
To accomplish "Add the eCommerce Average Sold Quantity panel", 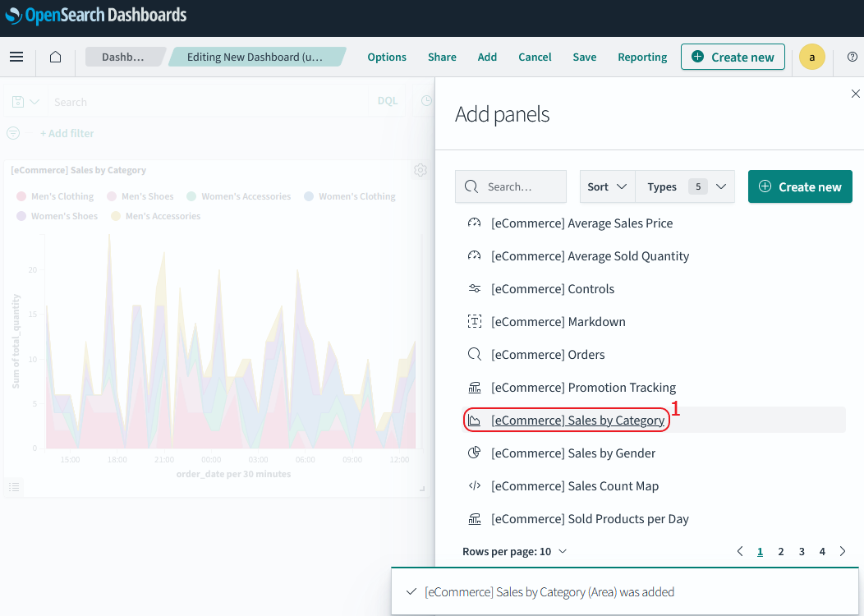I will (x=590, y=255).
